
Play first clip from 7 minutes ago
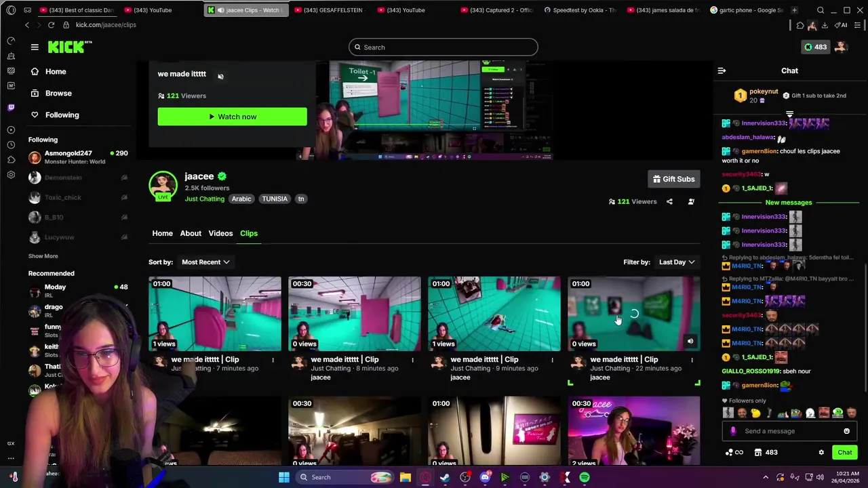point(215,314)
